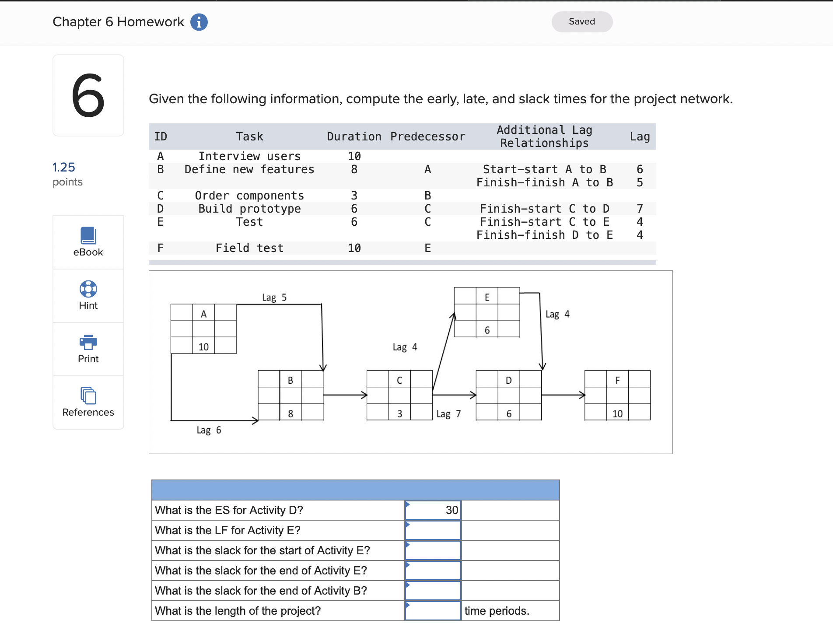This screenshot has height=644, width=833.
Task: Click the slack for end of Activity E field
Action: tap(432, 570)
